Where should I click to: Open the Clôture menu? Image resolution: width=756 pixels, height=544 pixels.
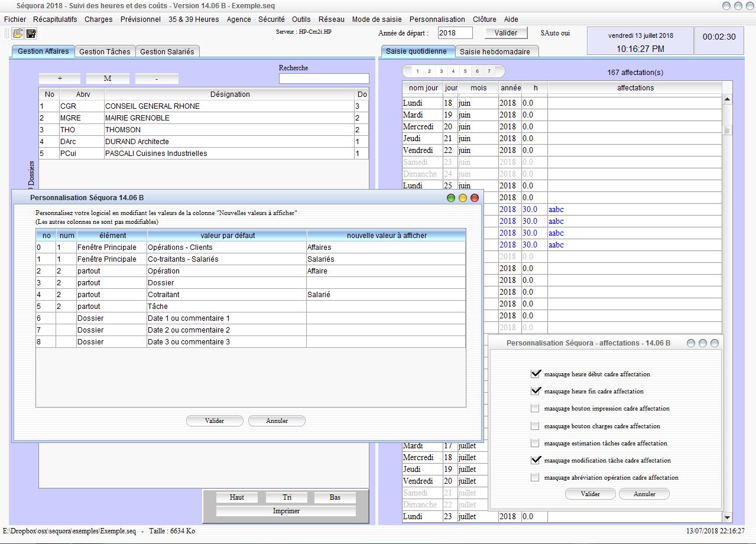click(x=484, y=19)
